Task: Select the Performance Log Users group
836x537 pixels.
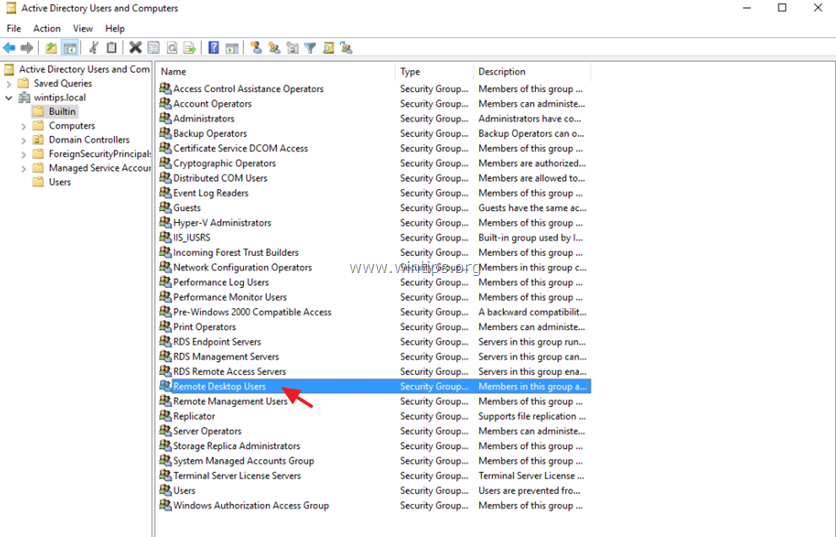Action: click(x=375, y=282)
